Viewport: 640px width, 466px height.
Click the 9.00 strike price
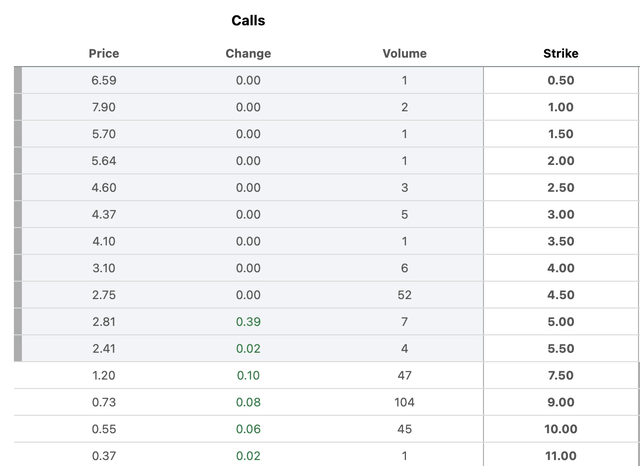(x=560, y=402)
